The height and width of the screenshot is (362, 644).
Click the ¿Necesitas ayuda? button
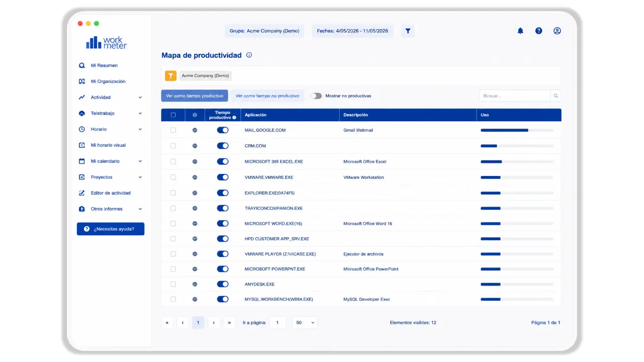tap(111, 229)
